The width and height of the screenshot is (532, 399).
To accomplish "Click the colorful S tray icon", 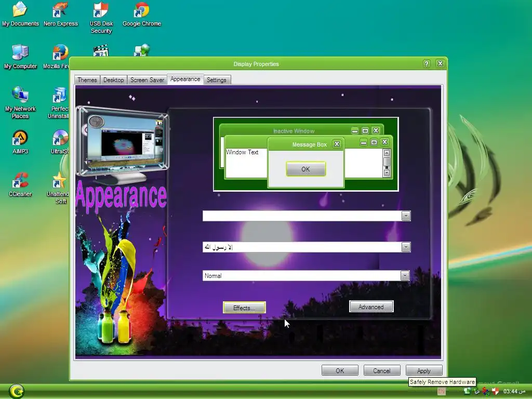I will pyautogui.click(x=486, y=391).
